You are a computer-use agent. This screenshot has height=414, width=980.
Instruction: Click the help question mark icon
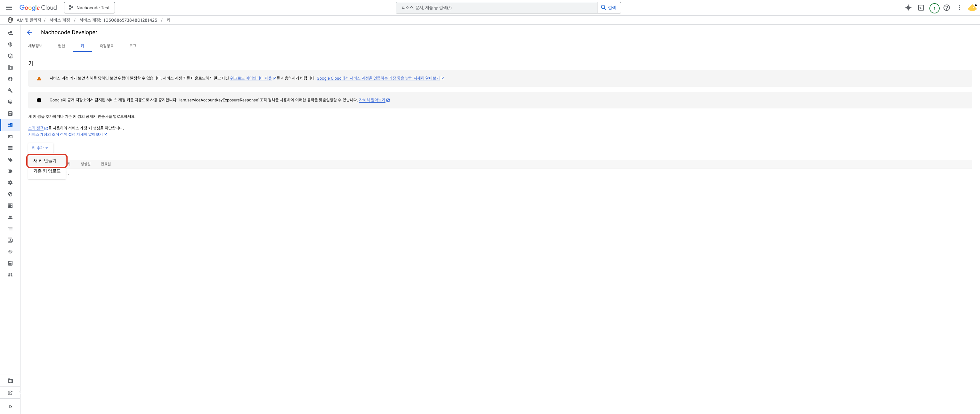click(946, 8)
